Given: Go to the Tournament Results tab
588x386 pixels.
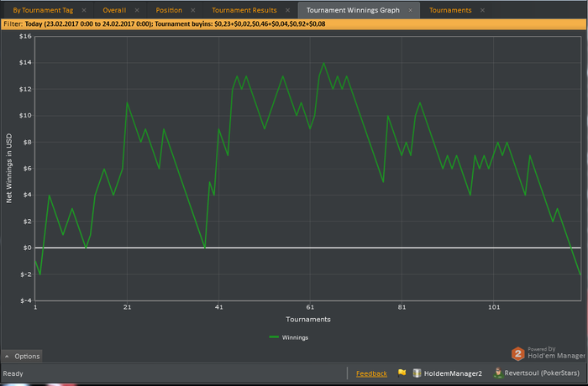Looking at the screenshot, I should (244, 10).
